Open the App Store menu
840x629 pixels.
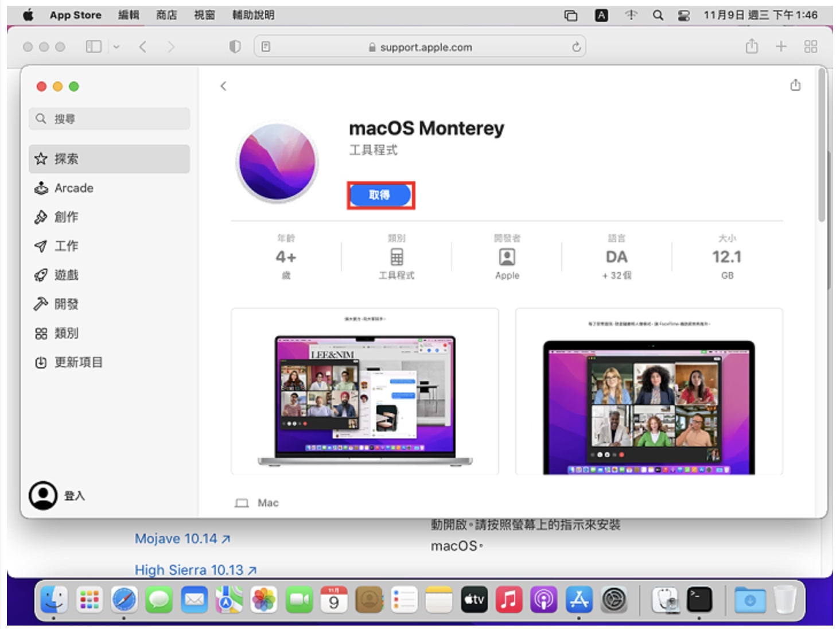[75, 15]
